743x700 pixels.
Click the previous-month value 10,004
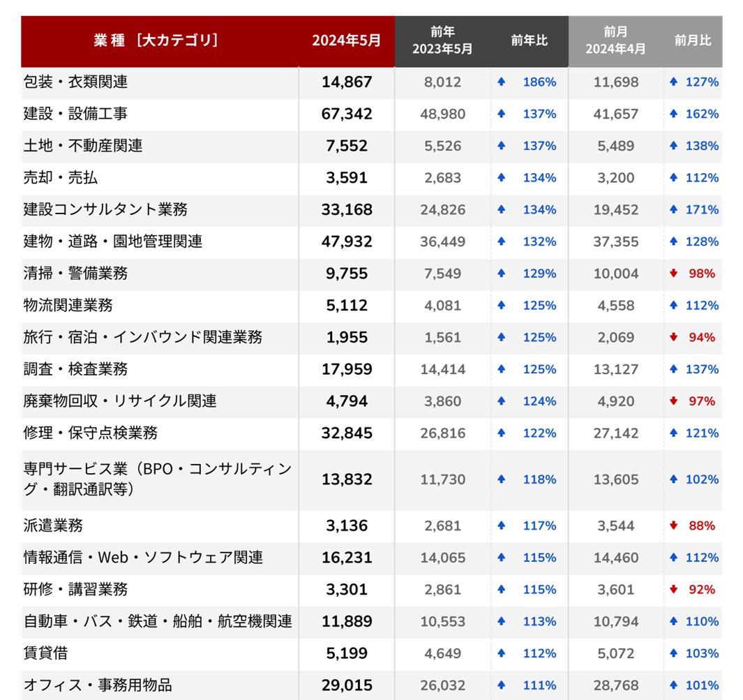pos(616,274)
